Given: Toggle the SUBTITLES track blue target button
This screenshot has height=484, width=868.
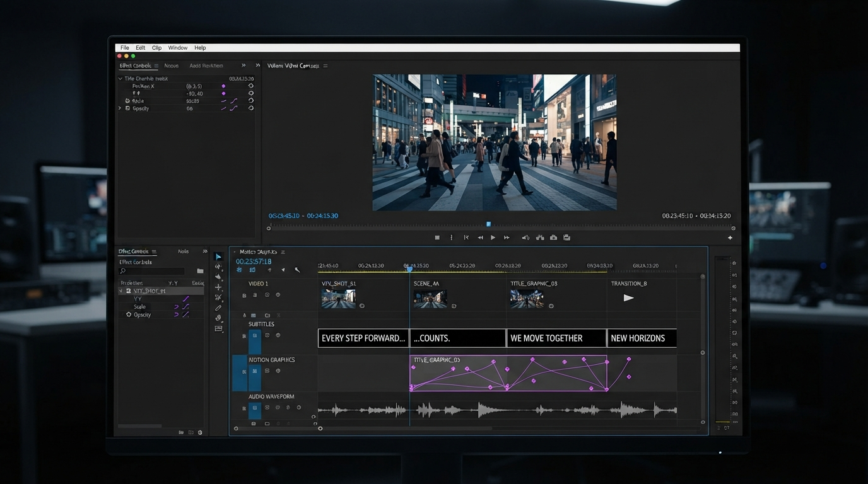Looking at the screenshot, I should click(255, 342).
